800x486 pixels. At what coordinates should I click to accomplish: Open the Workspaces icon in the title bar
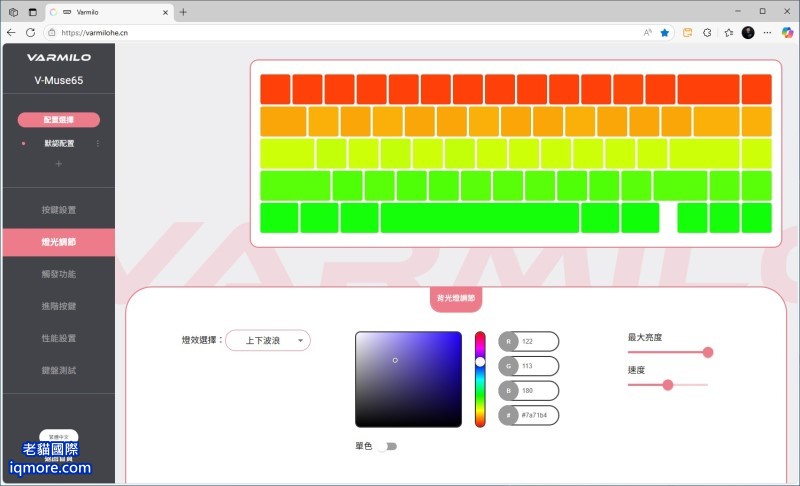point(14,12)
